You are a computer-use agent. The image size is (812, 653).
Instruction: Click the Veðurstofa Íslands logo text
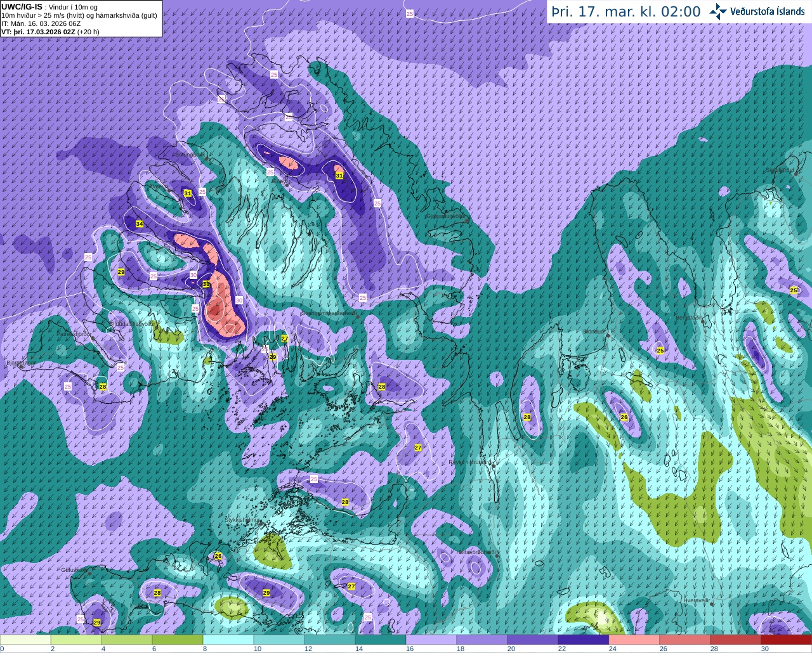767,11
